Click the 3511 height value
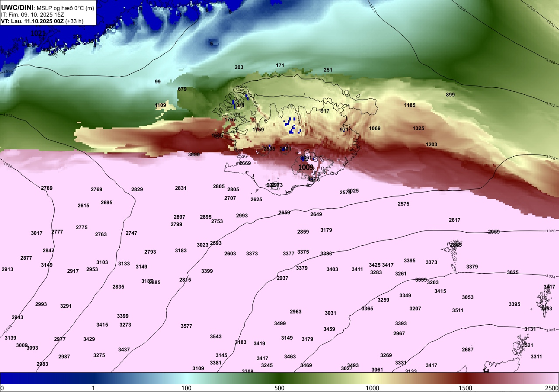 coord(458,310)
